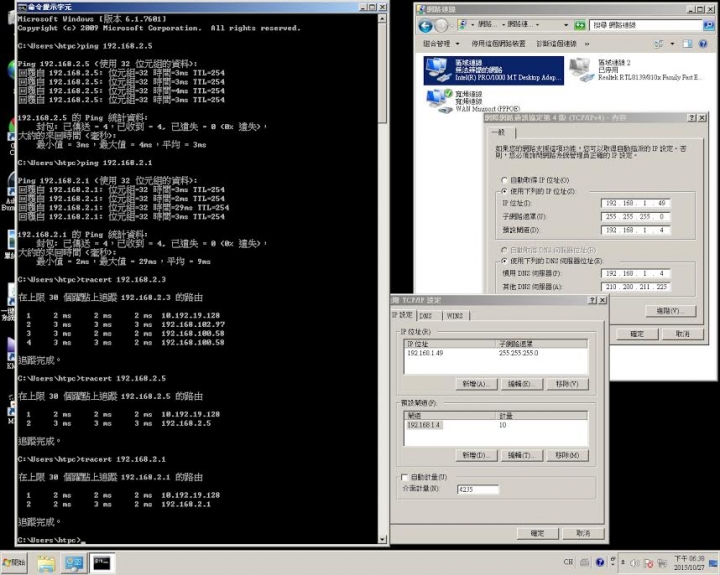Click the Back arrow in Network Connections window

click(426, 26)
